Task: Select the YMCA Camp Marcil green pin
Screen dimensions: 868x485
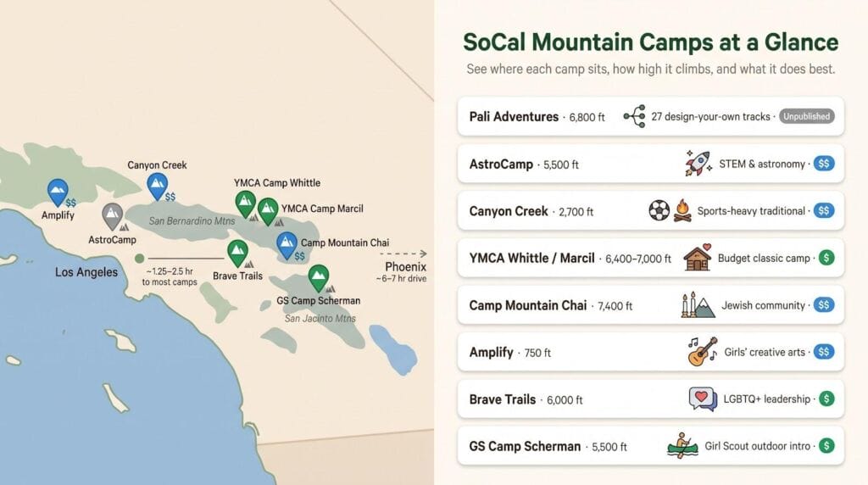Action: [x=268, y=211]
